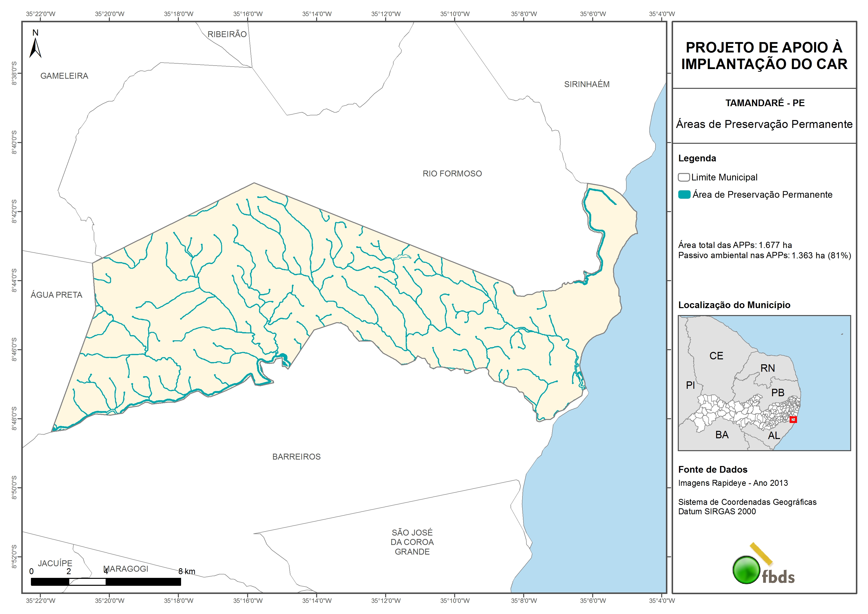Click the ÁGUA PRETA map label
The image size is (868, 614).
(56, 295)
